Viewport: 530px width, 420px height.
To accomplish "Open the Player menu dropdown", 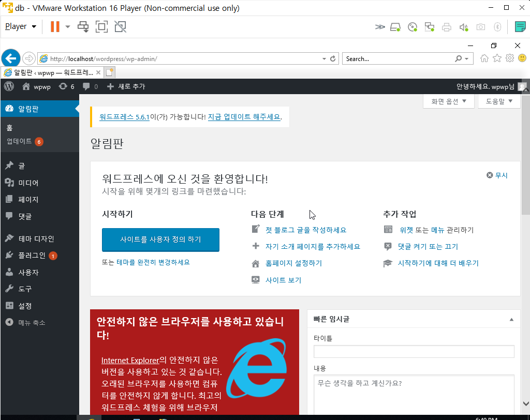I will [21, 26].
